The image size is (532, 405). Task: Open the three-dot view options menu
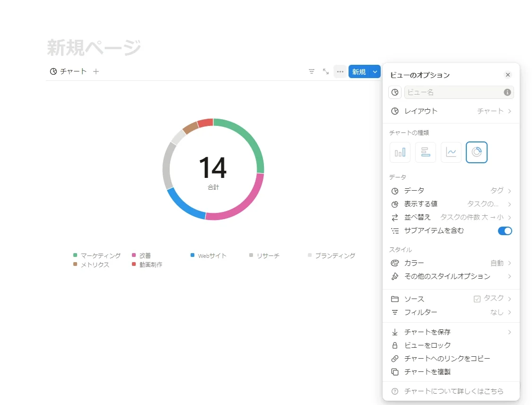(340, 71)
